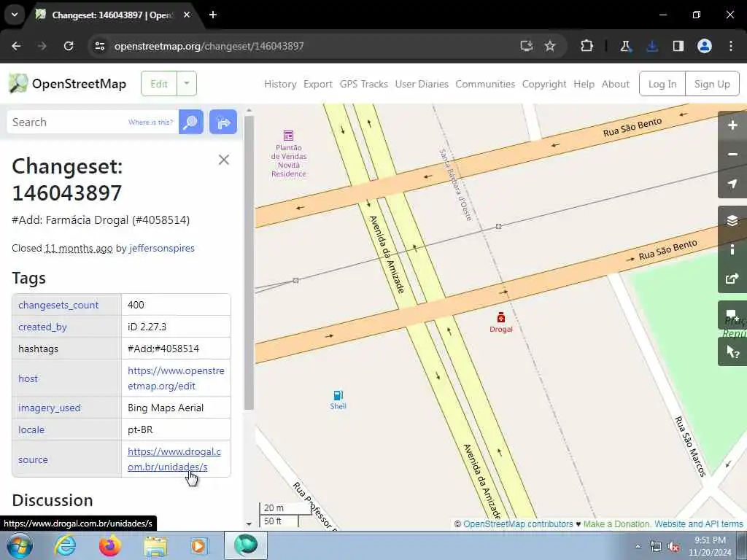Screen dimensions: 747x560
Task: Activate the query features tool
Action: click(x=732, y=352)
